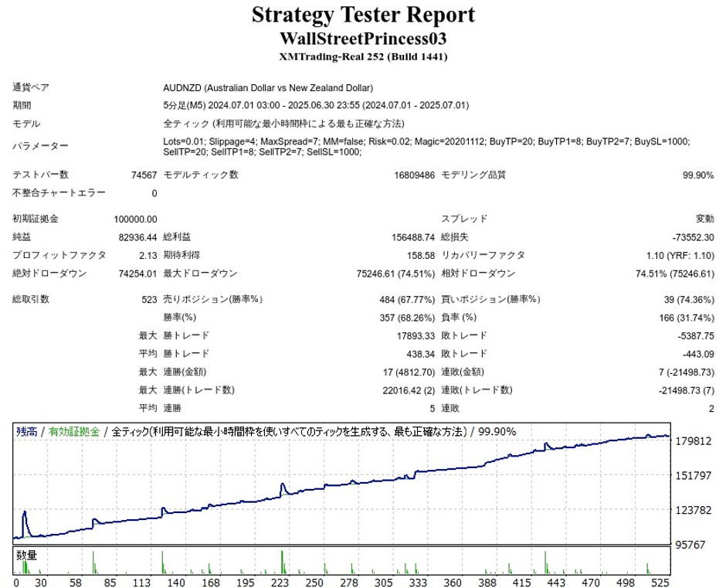Screen dimensions: 726x588
Task: Select the パラメーター label
Action: pyautogui.click(x=40, y=146)
